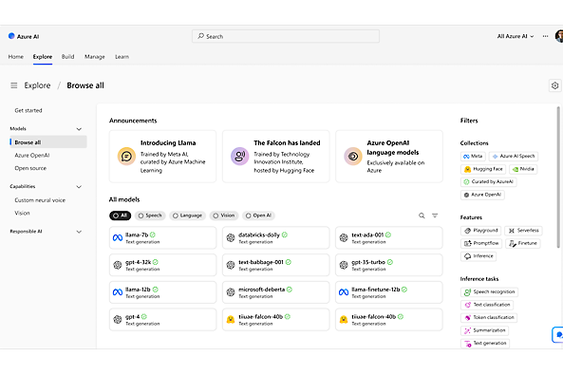Click the Summarization task chip
This screenshot has width=563, height=375.
[484, 330]
